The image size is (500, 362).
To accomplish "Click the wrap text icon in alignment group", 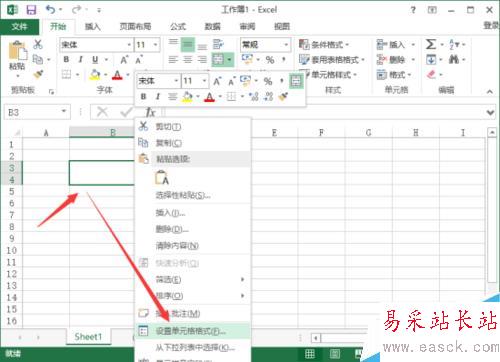I will (218, 44).
